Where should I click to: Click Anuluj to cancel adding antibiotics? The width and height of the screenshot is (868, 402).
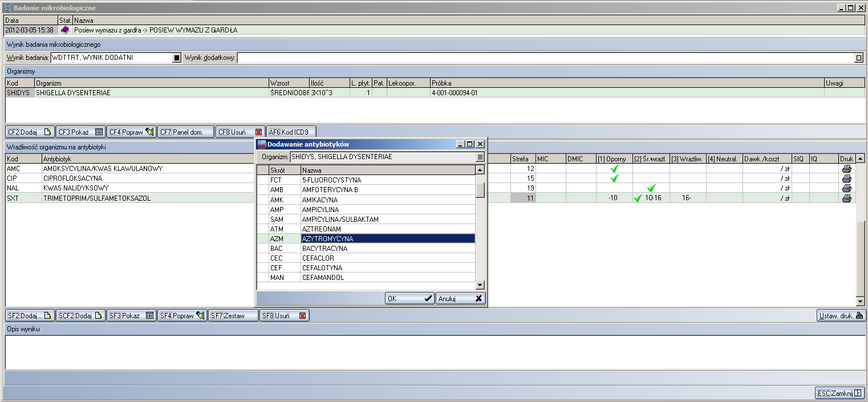tap(460, 298)
